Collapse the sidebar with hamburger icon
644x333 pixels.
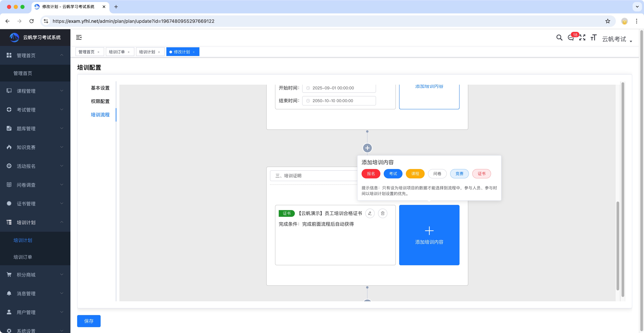coord(79,38)
